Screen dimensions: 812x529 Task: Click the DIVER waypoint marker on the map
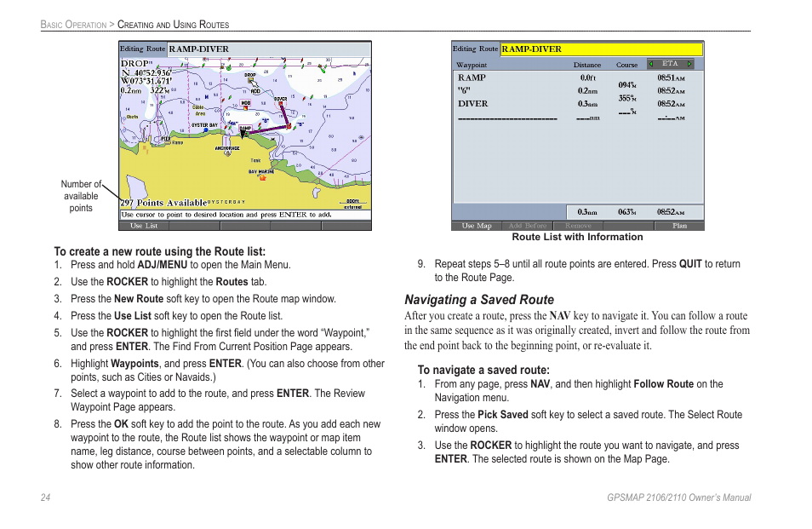(281, 104)
